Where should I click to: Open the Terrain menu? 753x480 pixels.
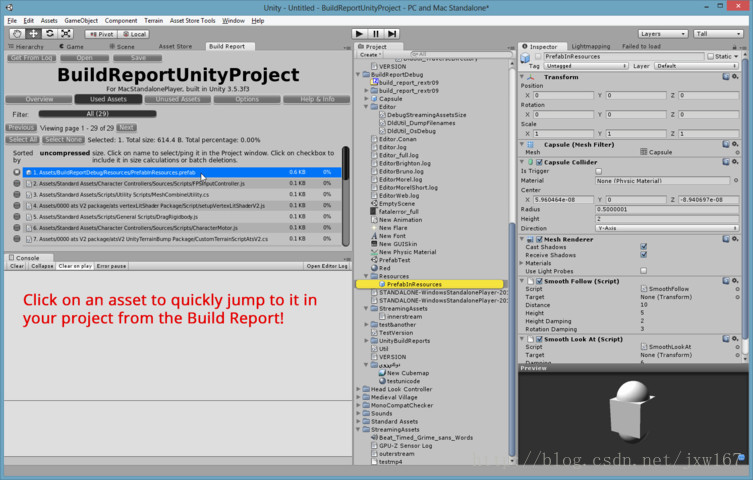point(153,21)
